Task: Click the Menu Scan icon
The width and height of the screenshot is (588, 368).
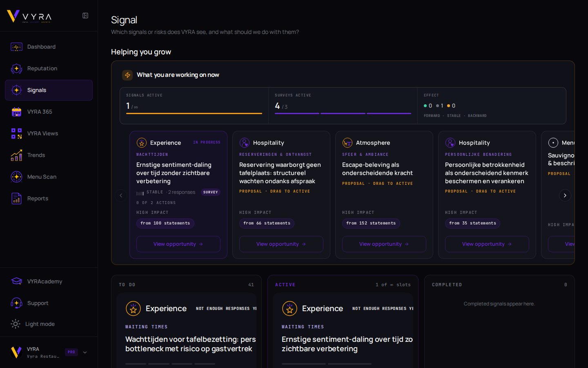Action: [16, 177]
